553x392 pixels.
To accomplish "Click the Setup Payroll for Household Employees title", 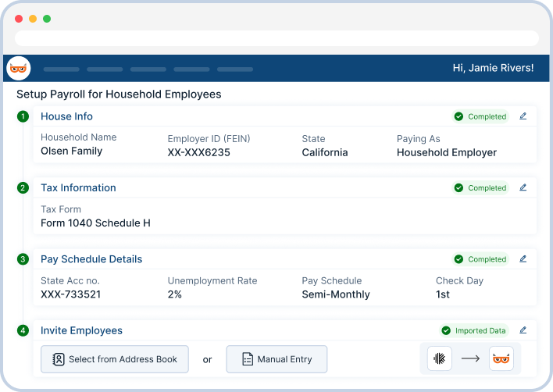I will pos(119,94).
